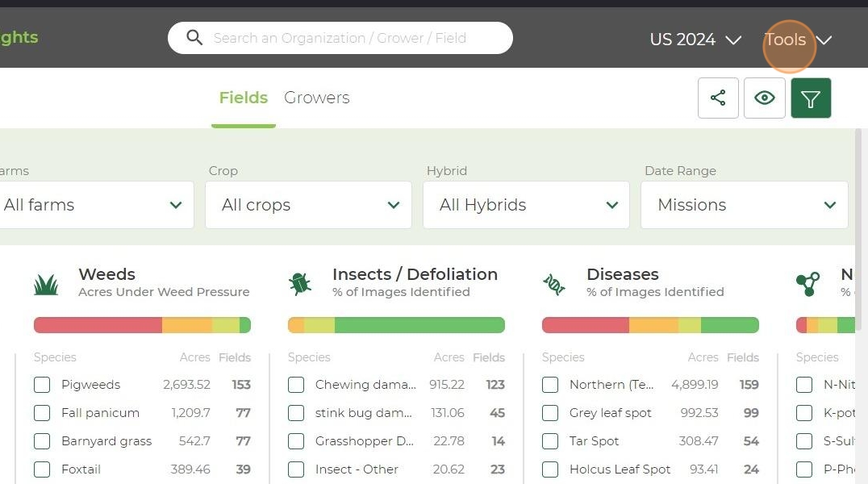
Task: Open the US 2024 season selector
Action: (695, 40)
